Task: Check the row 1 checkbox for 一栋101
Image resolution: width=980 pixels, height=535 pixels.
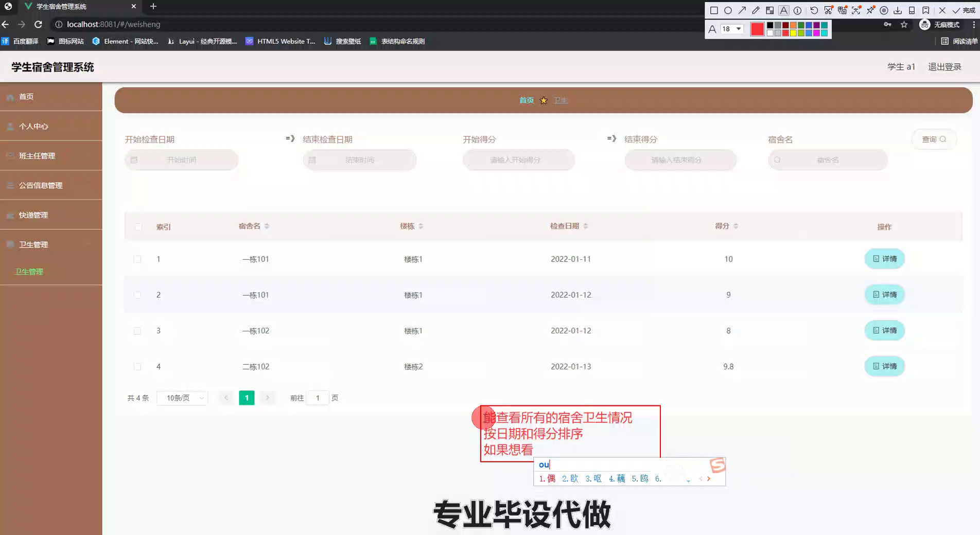Action: [137, 259]
